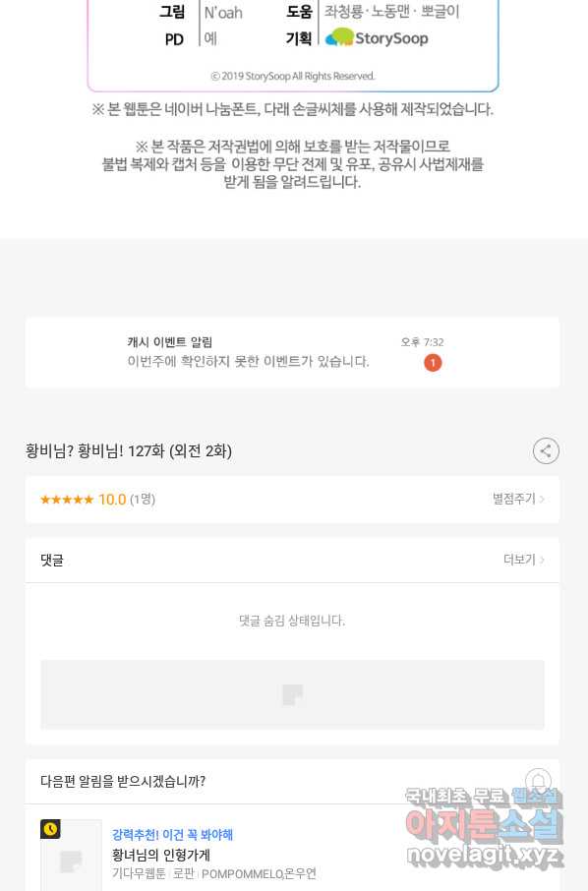Click 강력추천! 이건 꼭 봐야해 link
Screen dimensions: 588x891
[172, 835]
